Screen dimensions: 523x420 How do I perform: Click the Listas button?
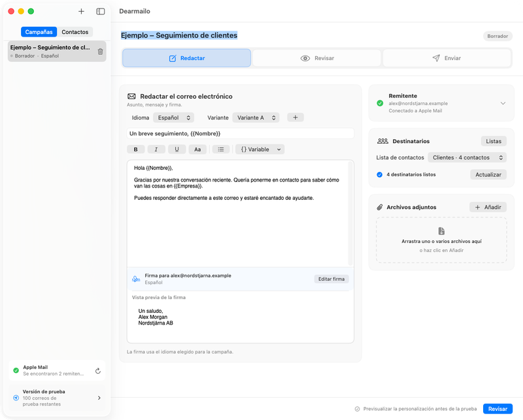pos(494,141)
